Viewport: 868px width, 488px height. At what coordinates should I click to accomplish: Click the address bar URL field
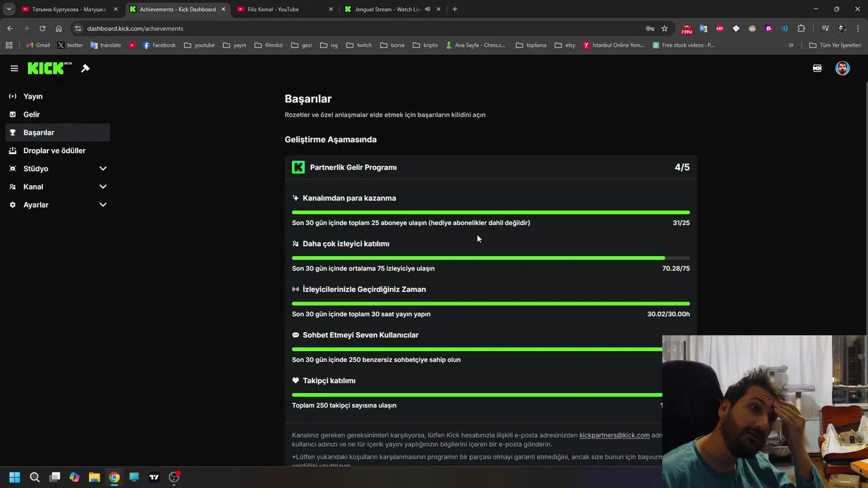pyautogui.click(x=339, y=28)
